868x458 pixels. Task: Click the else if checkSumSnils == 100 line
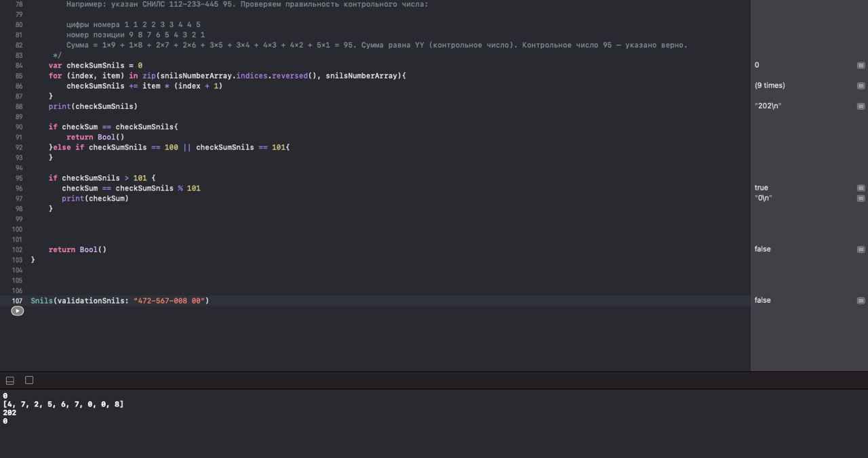point(169,147)
